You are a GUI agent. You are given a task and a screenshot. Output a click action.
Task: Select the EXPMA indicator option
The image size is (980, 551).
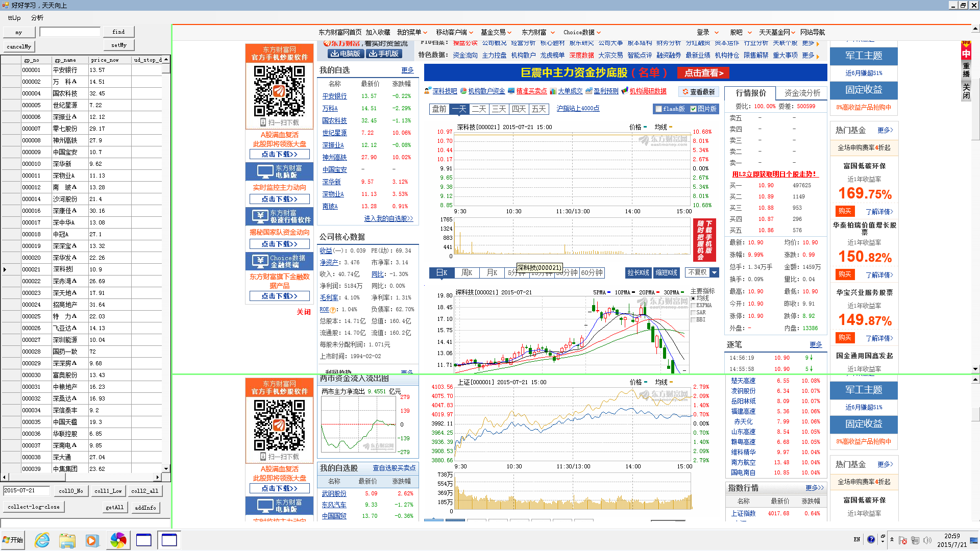pyautogui.click(x=693, y=305)
